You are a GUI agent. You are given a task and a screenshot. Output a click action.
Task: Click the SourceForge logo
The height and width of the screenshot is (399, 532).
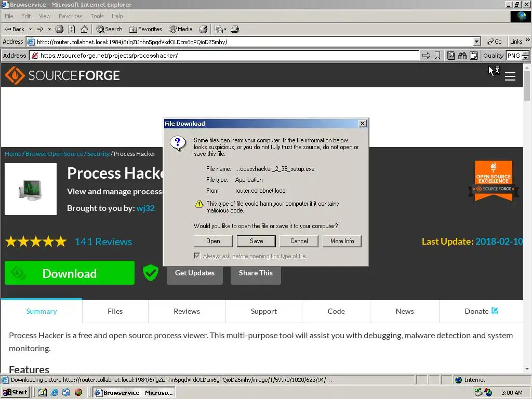pos(62,75)
